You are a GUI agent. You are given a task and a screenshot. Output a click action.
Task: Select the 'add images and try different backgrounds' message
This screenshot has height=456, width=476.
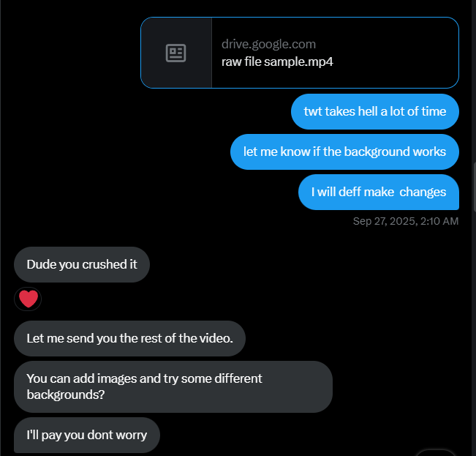pos(173,386)
